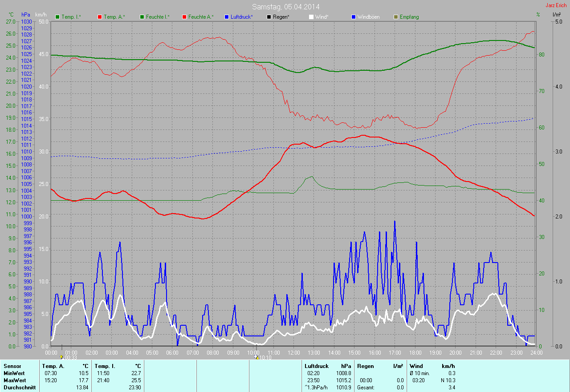The width and height of the screenshot is (570, 392).
Task: Click the Temp. I. maximum value 25.5
Action: pyautogui.click(x=136, y=380)
